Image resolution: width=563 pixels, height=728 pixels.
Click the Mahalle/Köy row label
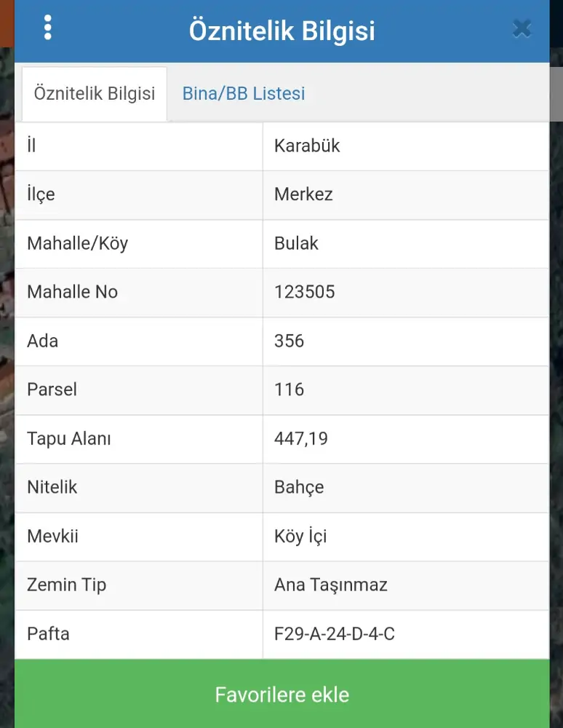pyautogui.click(x=77, y=243)
